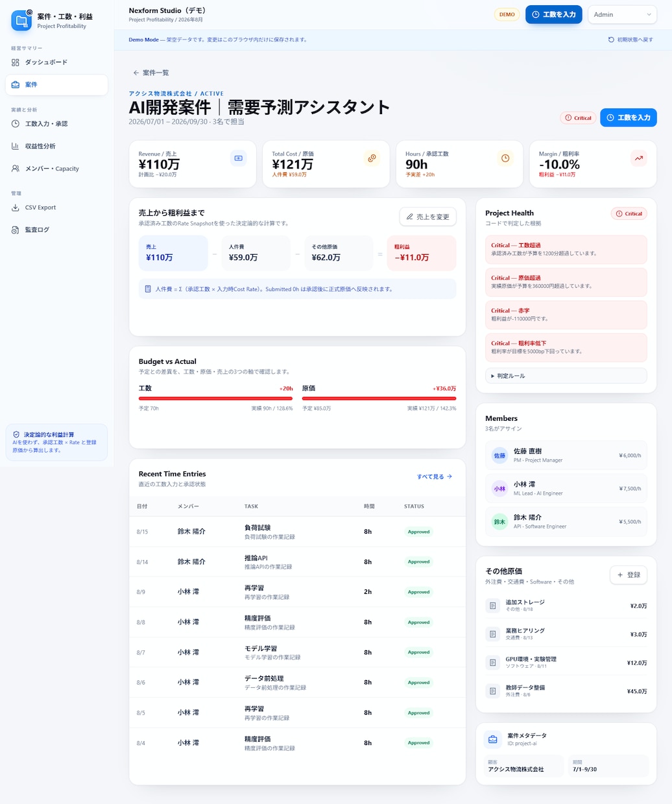Click the ¥45.0万 amount for 教師データ整備

pyautogui.click(x=637, y=691)
